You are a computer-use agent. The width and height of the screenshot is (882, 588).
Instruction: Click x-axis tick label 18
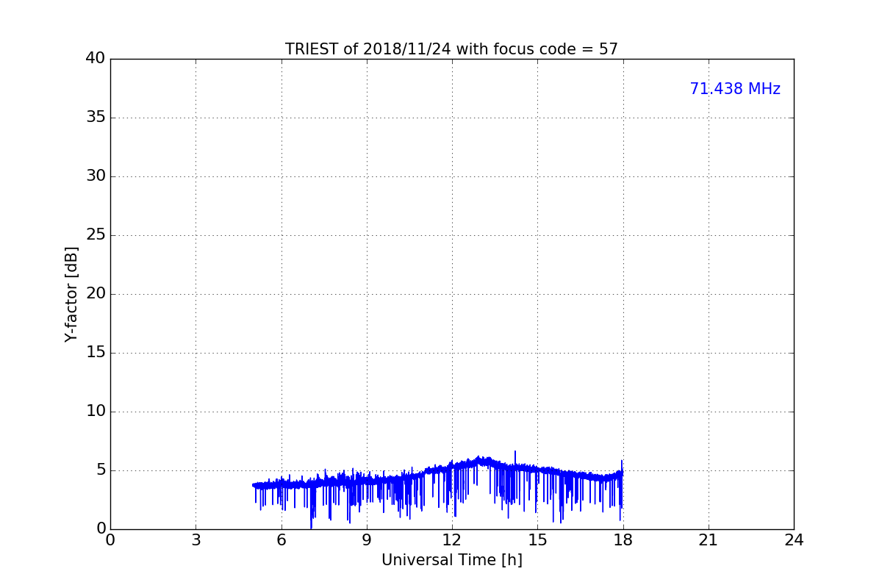tap(623, 540)
